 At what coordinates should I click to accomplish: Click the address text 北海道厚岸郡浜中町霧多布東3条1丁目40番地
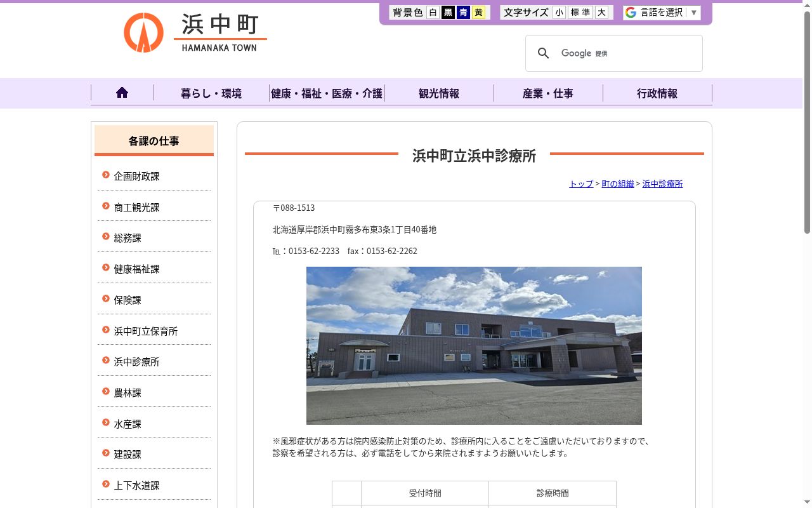point(355,230)
